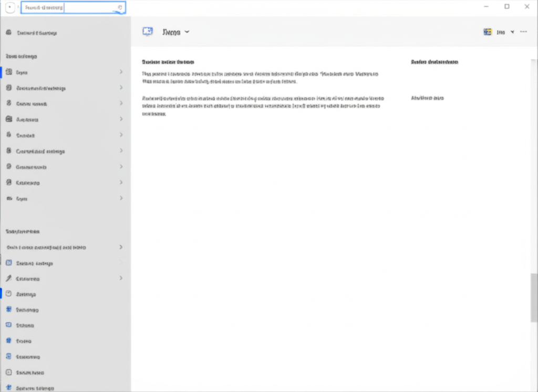Image resolution: width=538 pixels, height=392 pixels.
Task: Open the dropdown arrow next to the flag label
Action: click(512, 32)
